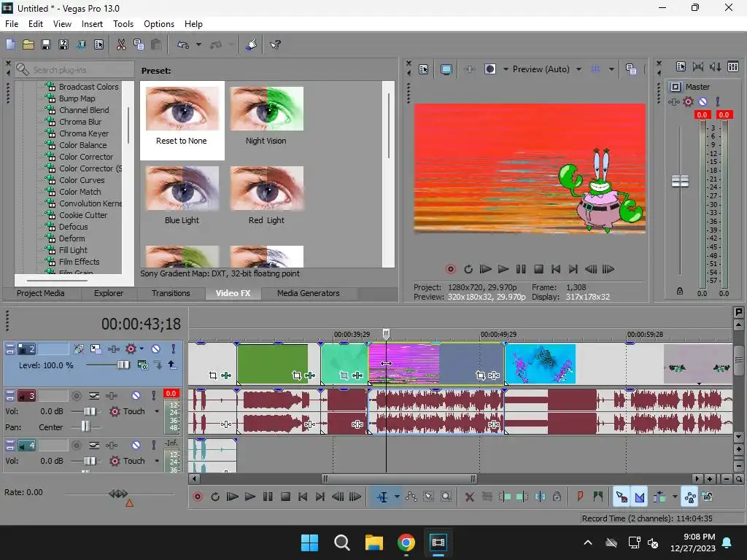Open the Overlays grid dropdown arrow
Screen dimensions: 747x560
click(x=611, y=69)
